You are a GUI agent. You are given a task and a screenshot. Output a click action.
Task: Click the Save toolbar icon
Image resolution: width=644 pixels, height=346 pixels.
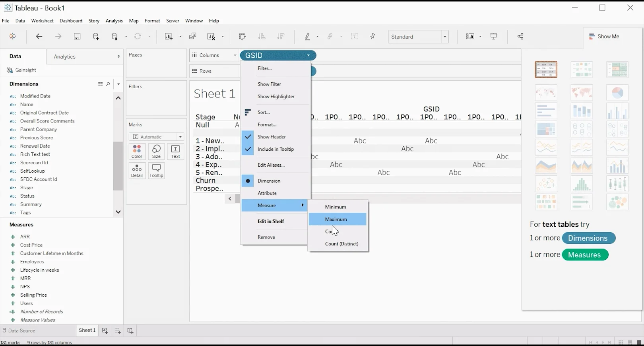(x=77, y=37)
